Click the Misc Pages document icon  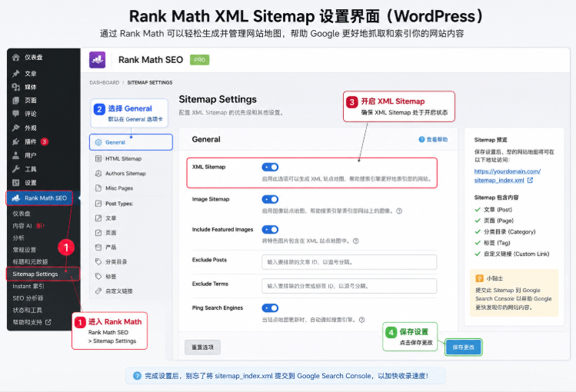point(98,188)
